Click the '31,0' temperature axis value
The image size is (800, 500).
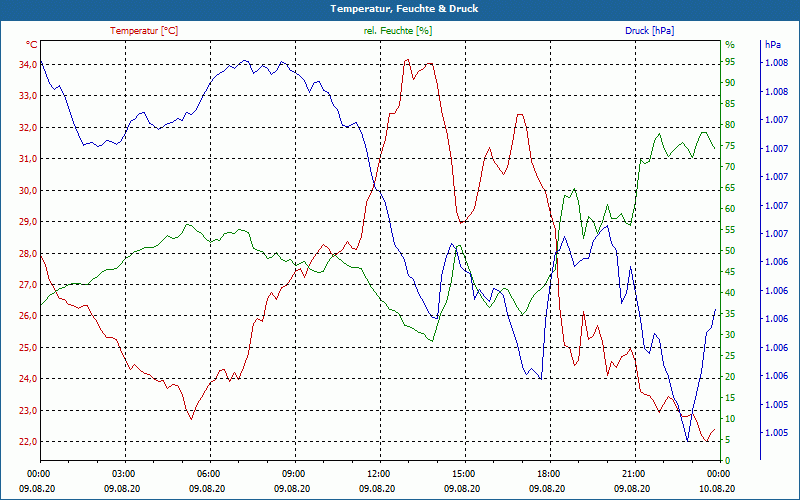29,159
